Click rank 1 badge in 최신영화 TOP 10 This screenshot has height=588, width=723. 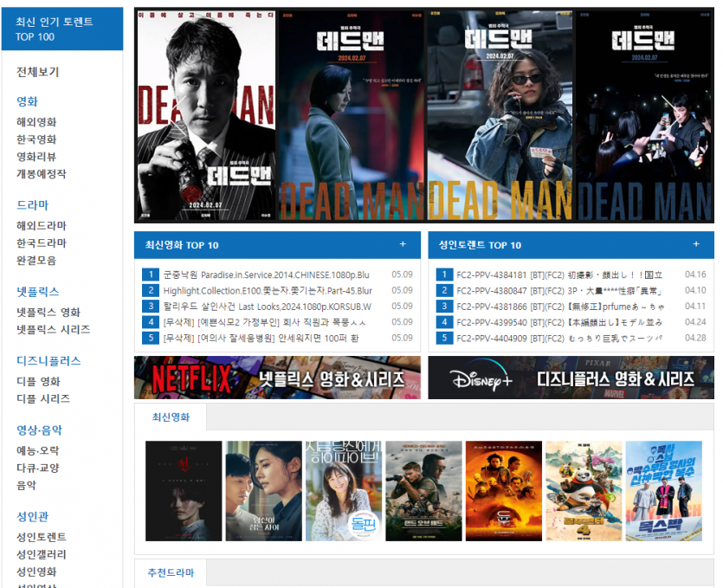click(x=150, y=275)
